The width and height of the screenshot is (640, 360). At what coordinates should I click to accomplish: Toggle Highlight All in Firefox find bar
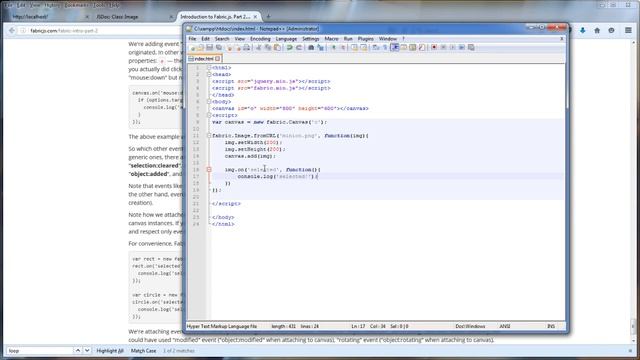tap(110, 351)
